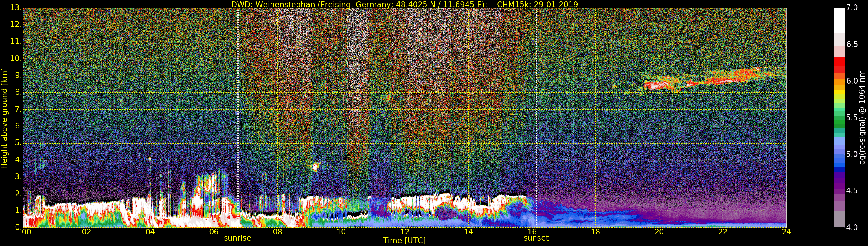Screen dimensions: 868x246
Task: Click the time axis tick '02'
Action: pos(87,232)
